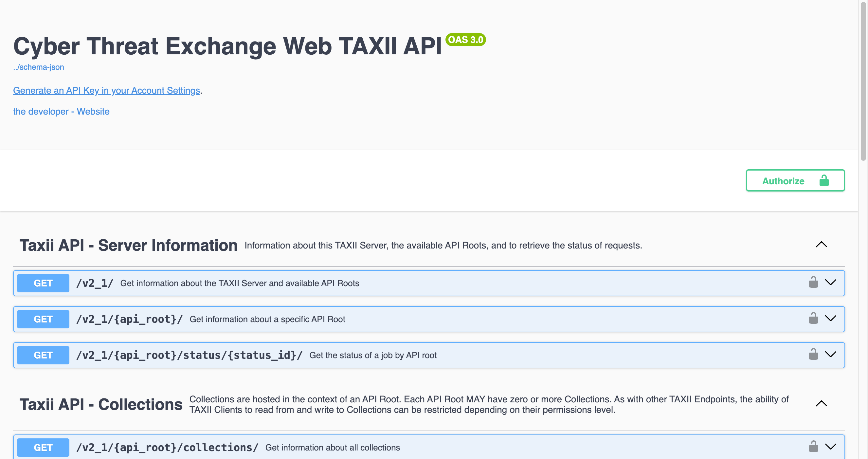
Task: Click the padlock icon on the status endpoint row
Action: (x=814, y=355)
